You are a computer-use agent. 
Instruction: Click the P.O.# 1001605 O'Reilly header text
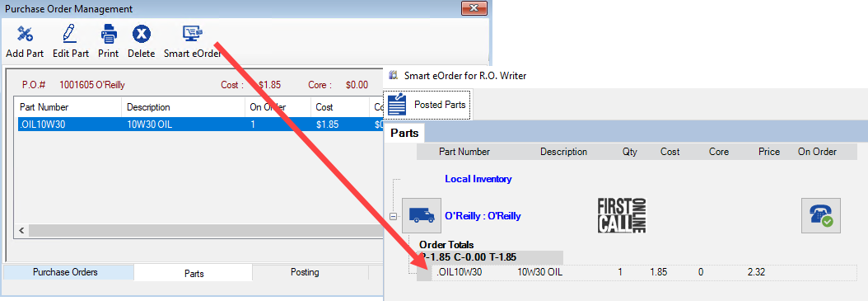point(73,85)
